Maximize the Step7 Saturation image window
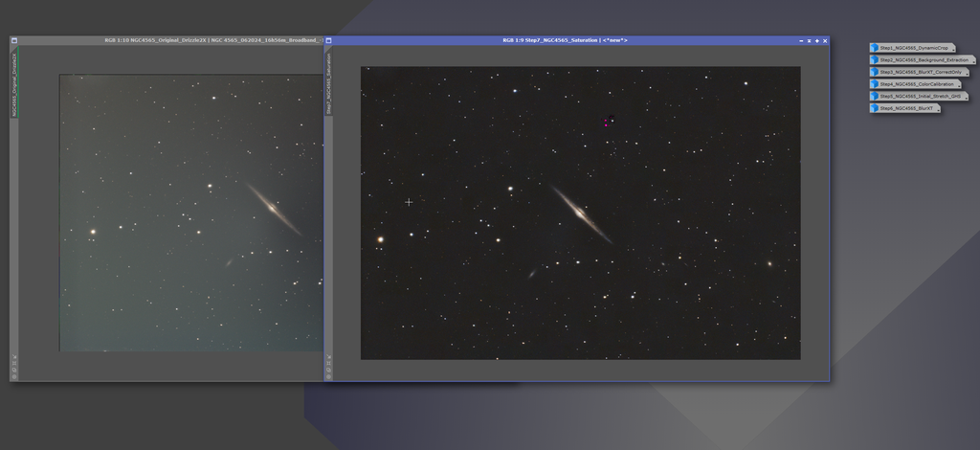Viewport: 980px width, 450px height. click(x=817, y=40)
